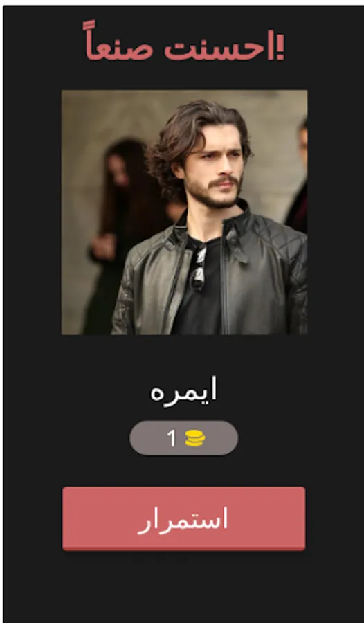This screenshot has width=364, height=623.
Task: Tap the gray coin reward pill
Action: [x=183, y=438]
